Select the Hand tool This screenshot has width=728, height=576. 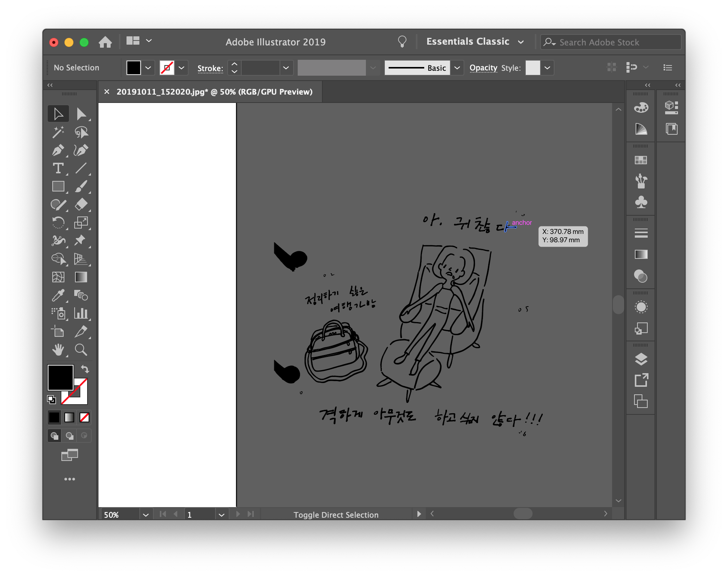(58, 350)
